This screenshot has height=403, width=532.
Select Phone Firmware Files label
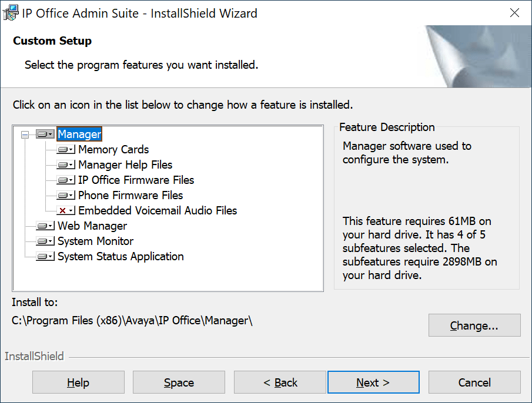tap(131, 195)
